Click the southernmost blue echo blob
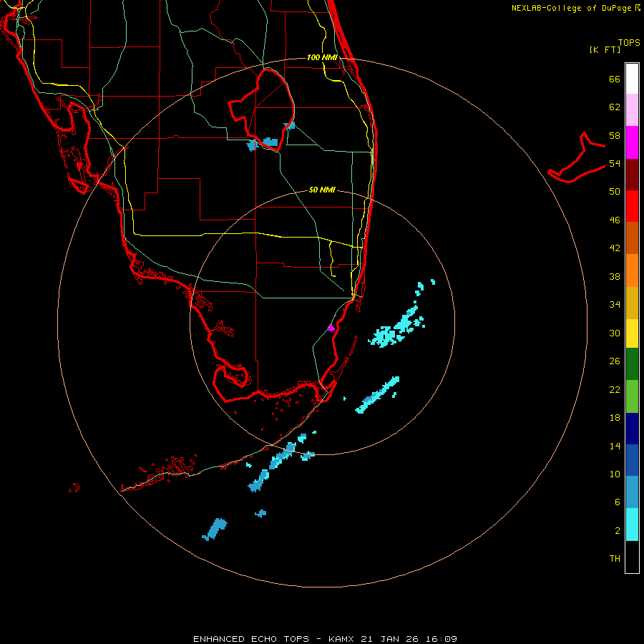 [x=215, y=529]
